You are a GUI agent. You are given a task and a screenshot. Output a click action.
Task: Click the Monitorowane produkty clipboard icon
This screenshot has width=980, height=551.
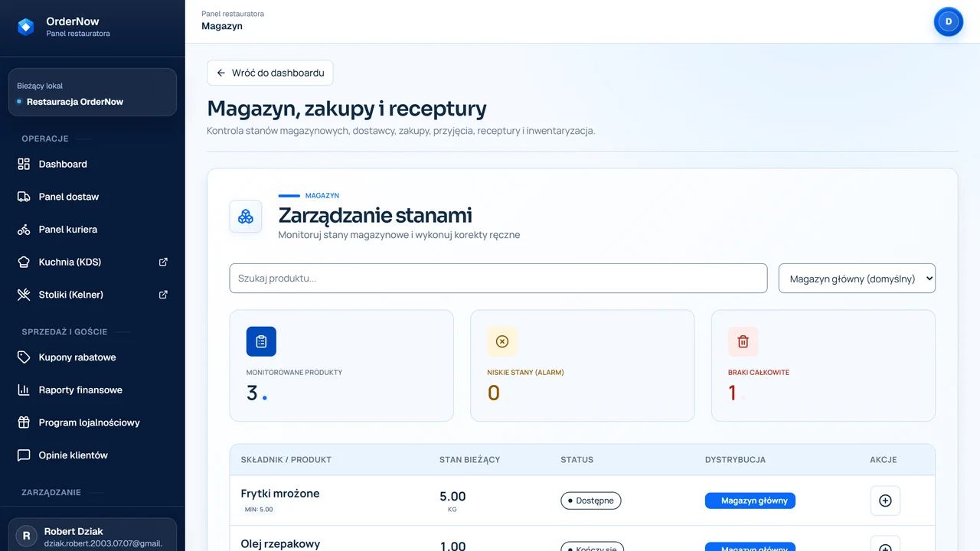(261, 341)
